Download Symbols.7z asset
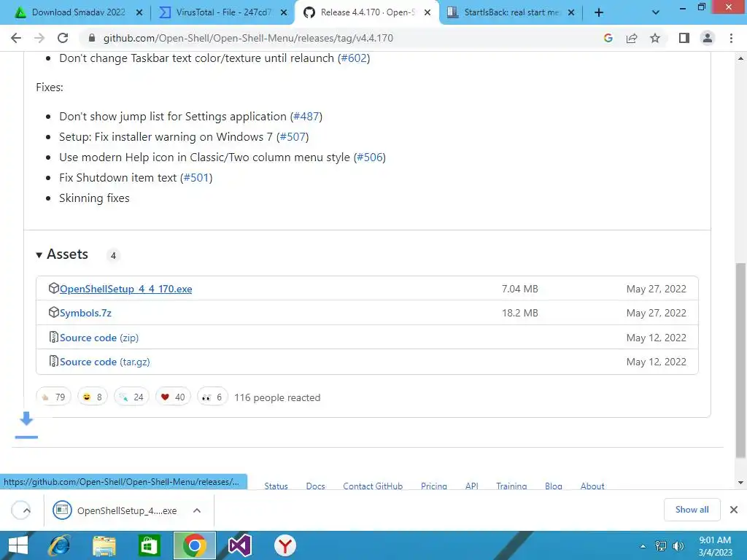Screen dimensions: 747x560 (86, 314)
